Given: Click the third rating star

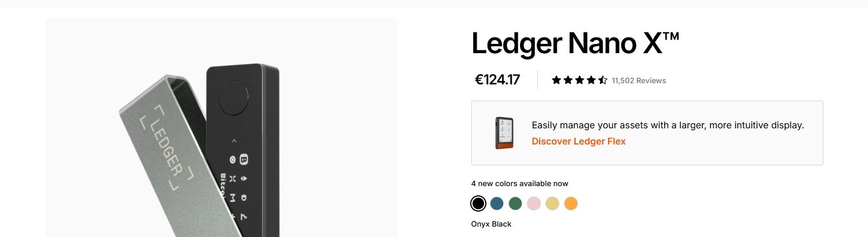Looking at the screenshot, I should (x=580, y=80).
